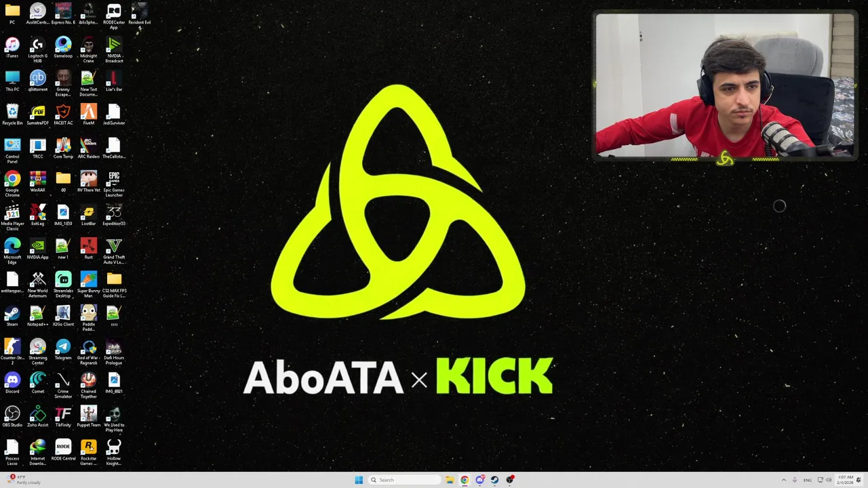
Task: Open the taskbar clock and date
Action: (x=846, y=480)
